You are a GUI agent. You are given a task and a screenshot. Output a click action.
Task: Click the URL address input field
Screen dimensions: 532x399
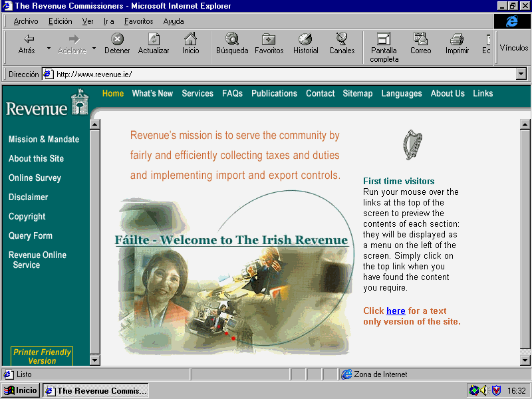coord(285,74)
